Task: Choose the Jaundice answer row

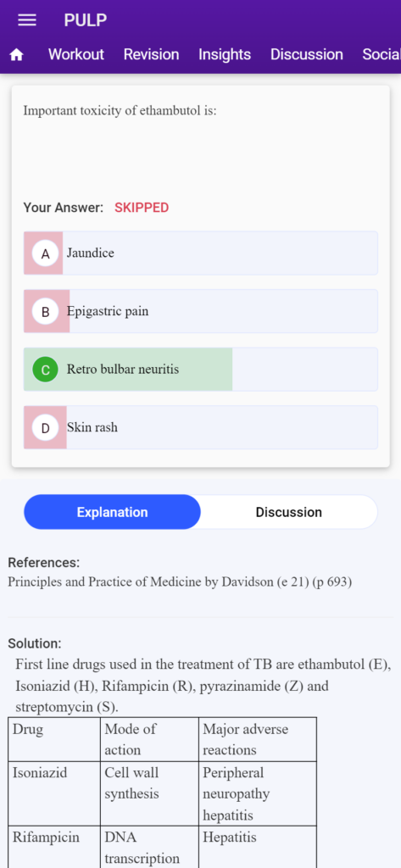Action: (x=200, y=253)
